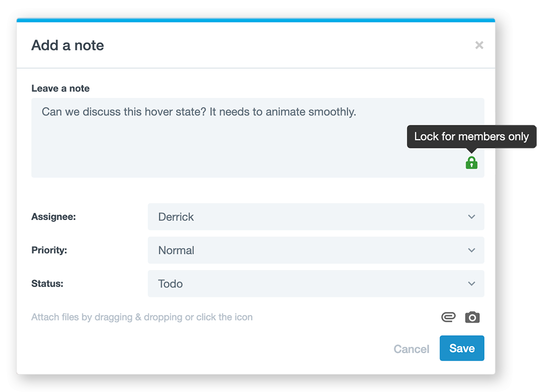The image size is (549, 392).
Task: Click the attach files hint text
Action: (142, 317)
